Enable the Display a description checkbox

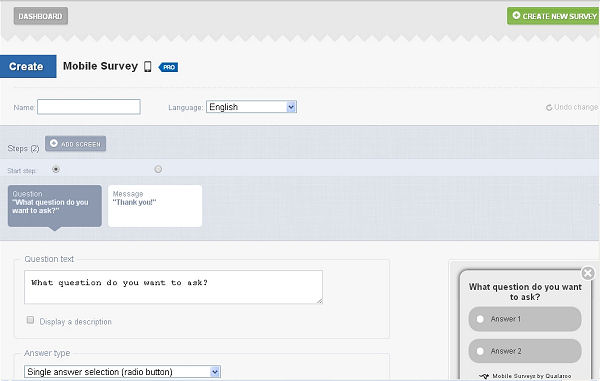[30, 320]
